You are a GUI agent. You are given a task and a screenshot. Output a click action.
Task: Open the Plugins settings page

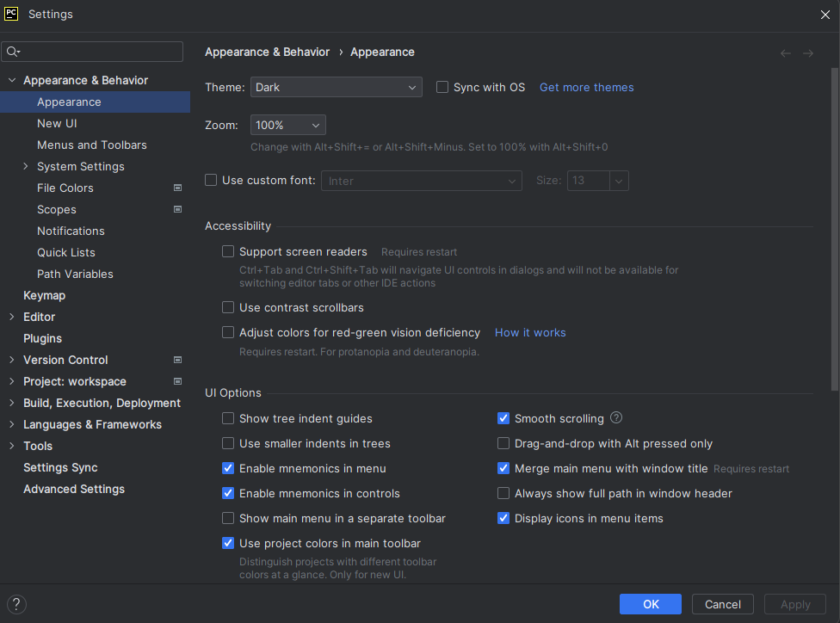43,338
